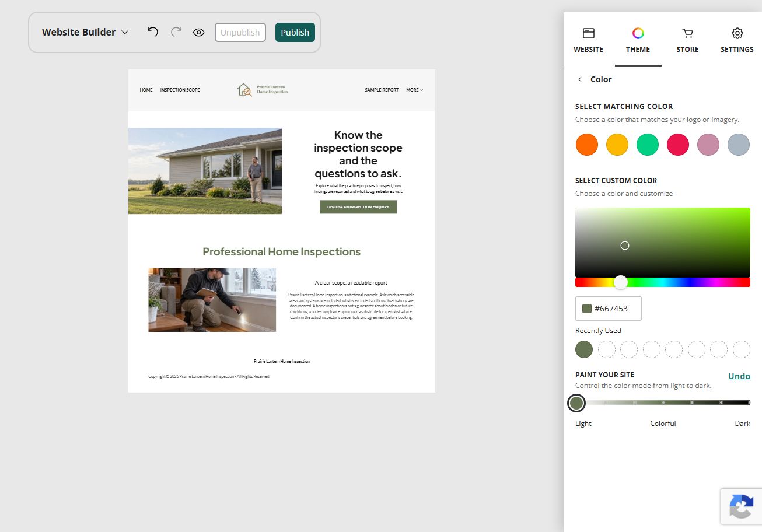Open the Theme tab
Screen dimensions: 762x532
pyautogui.click(x=638, y=40)
